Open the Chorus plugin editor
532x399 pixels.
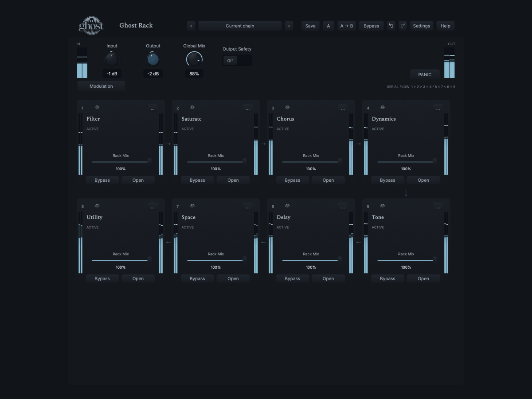(328, 180)
